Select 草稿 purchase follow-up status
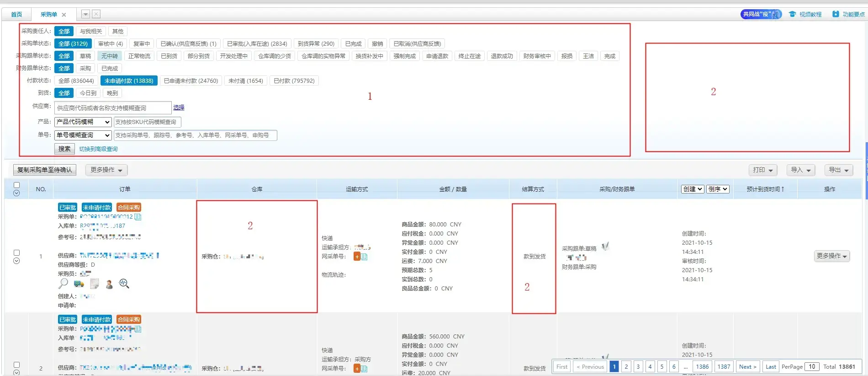The height and width of the screenshot is (376, 868). coord(85,56)
